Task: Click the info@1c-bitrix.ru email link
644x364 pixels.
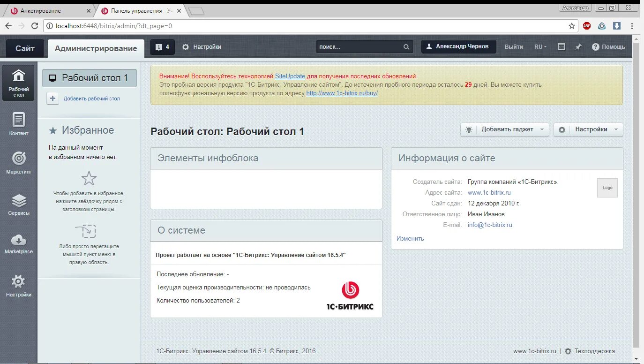Action: (490, 225)
